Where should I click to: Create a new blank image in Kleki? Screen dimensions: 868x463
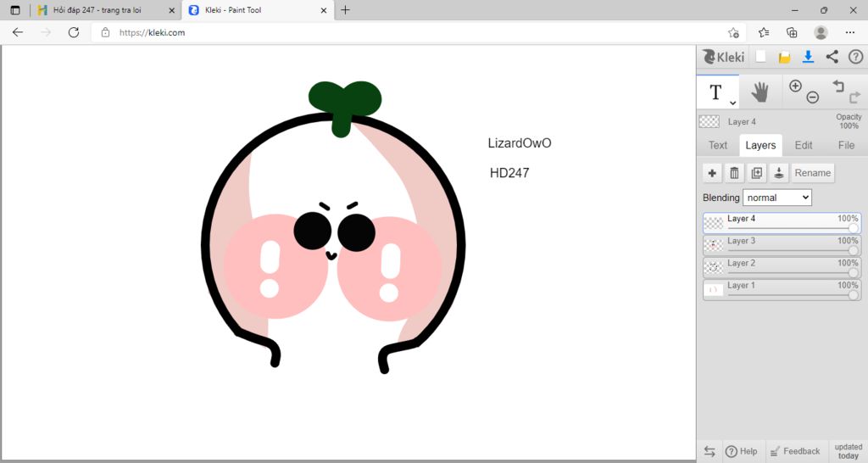(x=761, y=57)
